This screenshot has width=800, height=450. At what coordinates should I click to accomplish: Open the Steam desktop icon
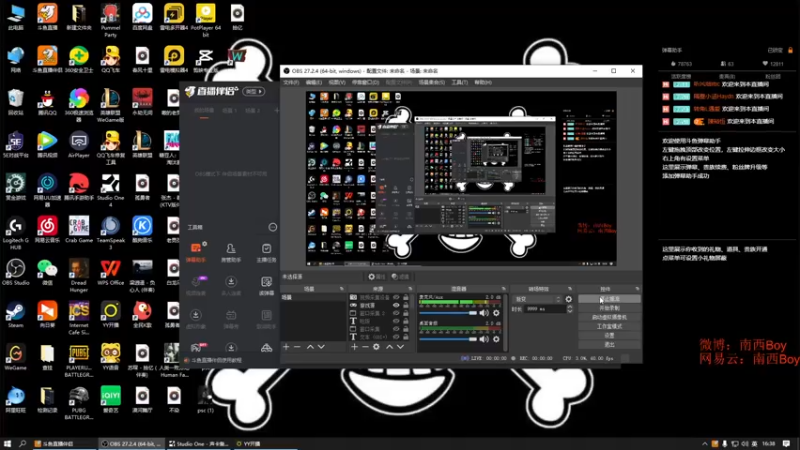15,315
